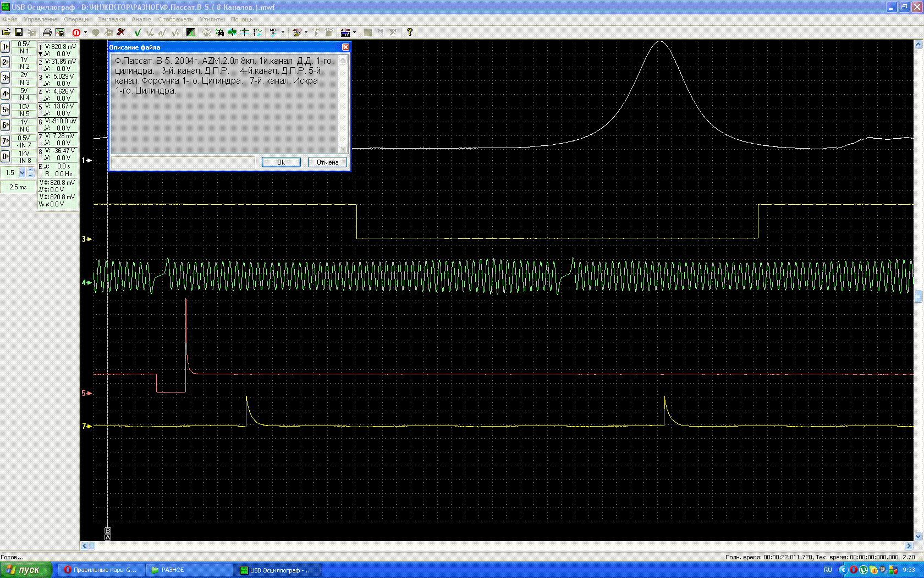Viewport: 924px width, 578px height.
Task: Click the green horizontal arrows alignment icon
Action: click(232, 32)
